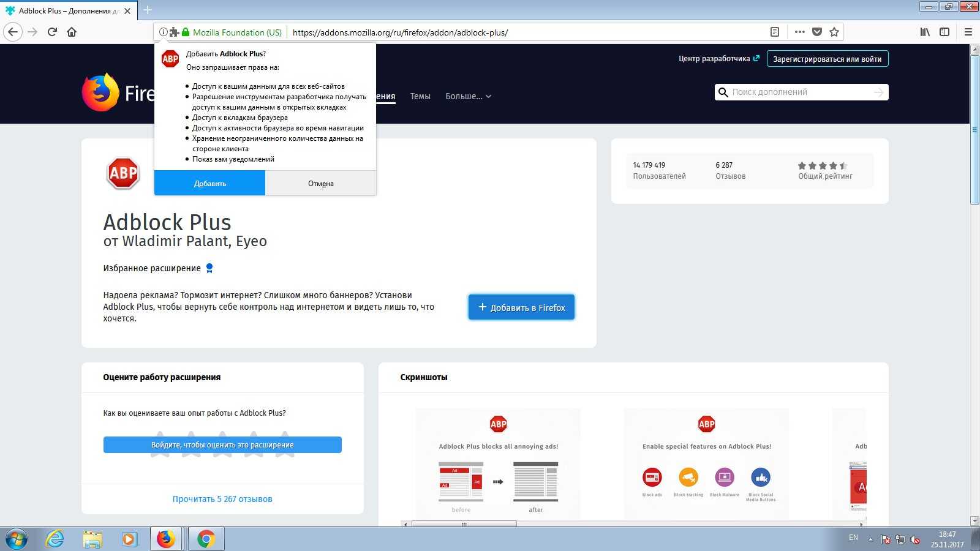Screen dimensions: 980x551
Task: Open the Library bookmarks icon
Action: click(x=925, y=32)
